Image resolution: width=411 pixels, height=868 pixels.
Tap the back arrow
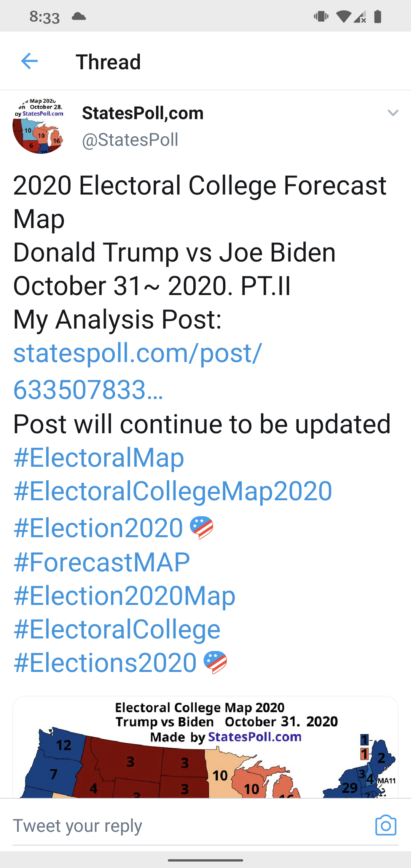pos(29,61)
